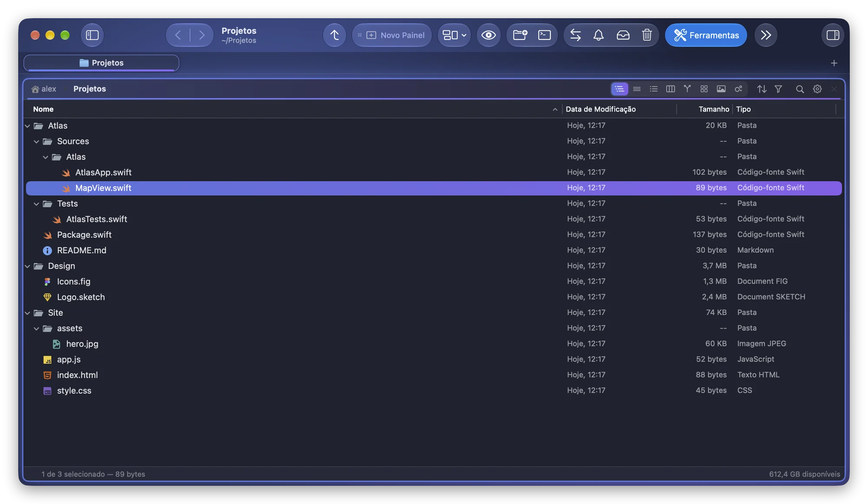Toggle the left sidebar panel
This screenshot has height=504, width=868.
(92, 35)
